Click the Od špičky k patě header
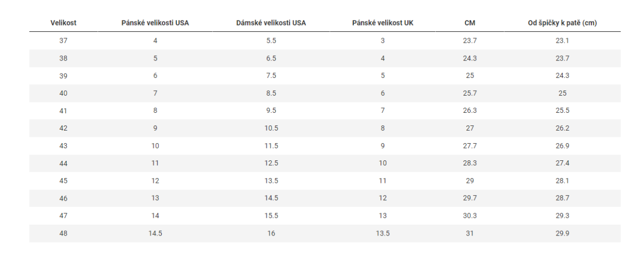Screen dimensions: 644x257 (562, 23)
